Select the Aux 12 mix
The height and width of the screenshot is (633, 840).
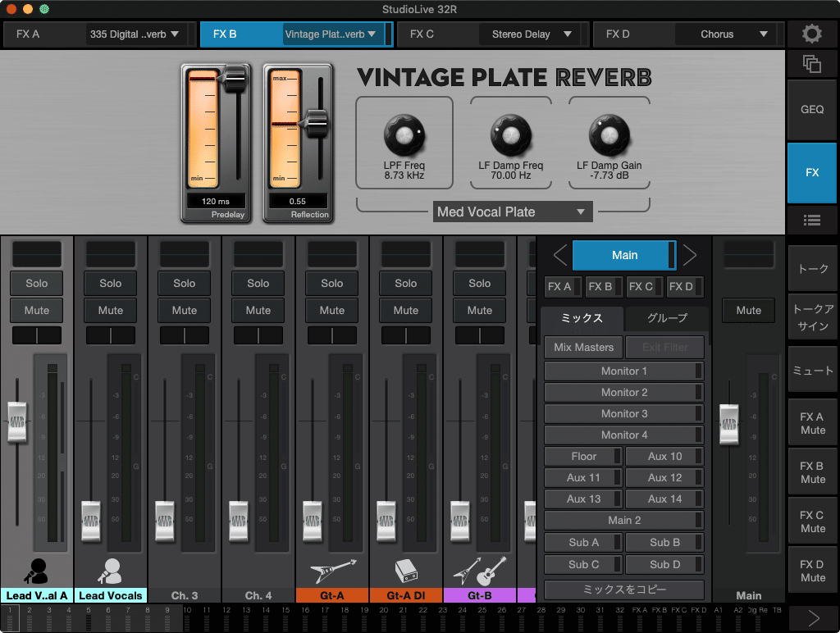(664, 478)
